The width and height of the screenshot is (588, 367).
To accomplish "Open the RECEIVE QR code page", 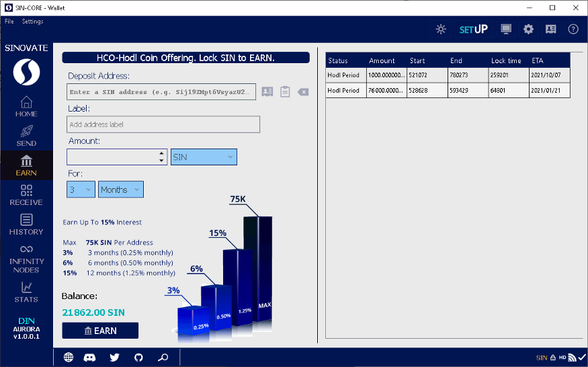I will tap(26, 195).
